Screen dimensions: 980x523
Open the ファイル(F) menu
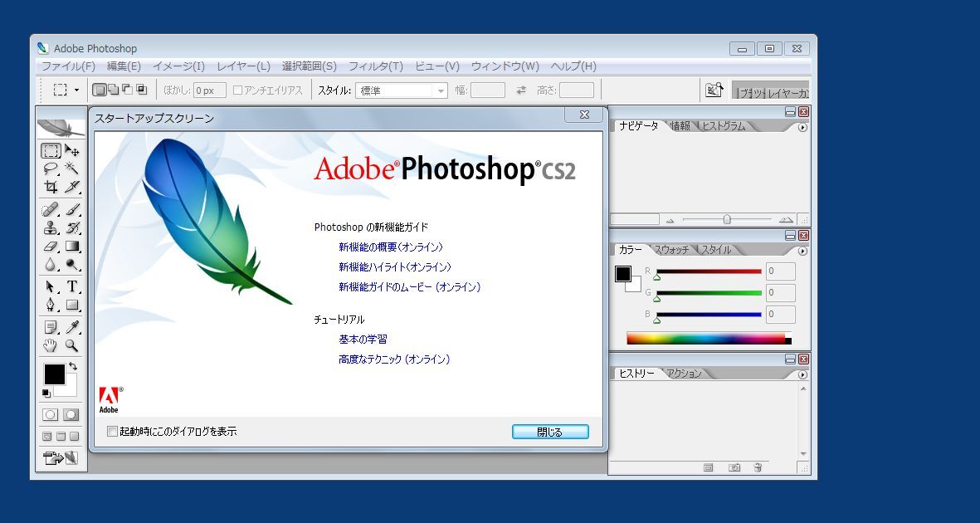pos(68,66)
